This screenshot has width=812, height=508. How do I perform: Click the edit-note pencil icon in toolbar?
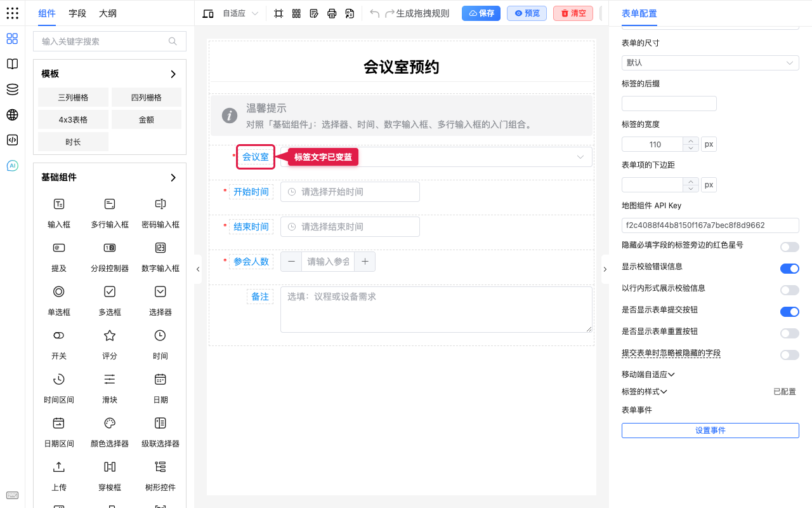click(314, 13)
